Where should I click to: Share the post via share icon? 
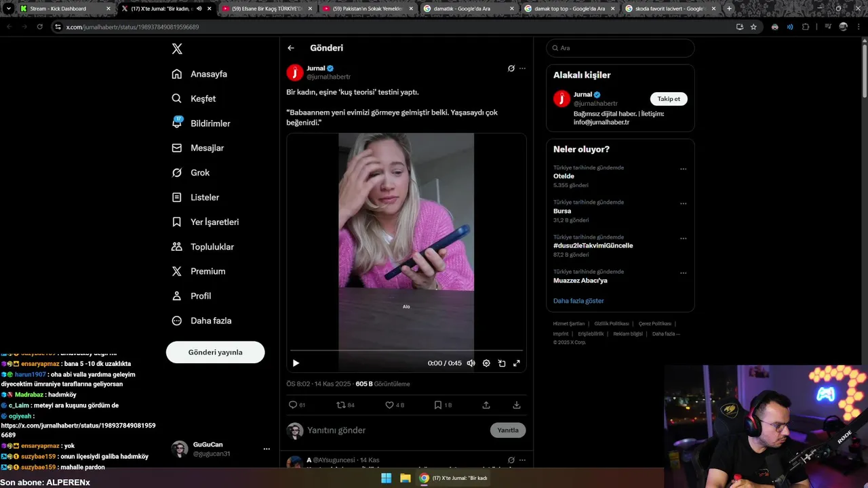coord(486,405)
